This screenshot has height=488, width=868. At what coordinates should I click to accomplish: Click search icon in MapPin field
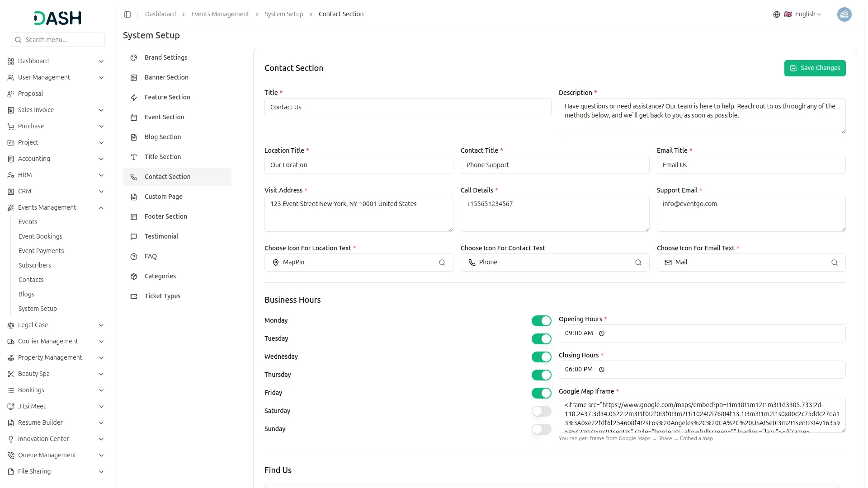[442, 263]
